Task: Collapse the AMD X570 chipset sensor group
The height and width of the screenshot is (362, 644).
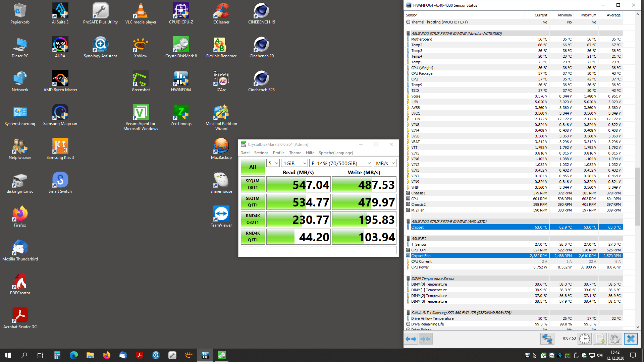Action: point(408,222)
